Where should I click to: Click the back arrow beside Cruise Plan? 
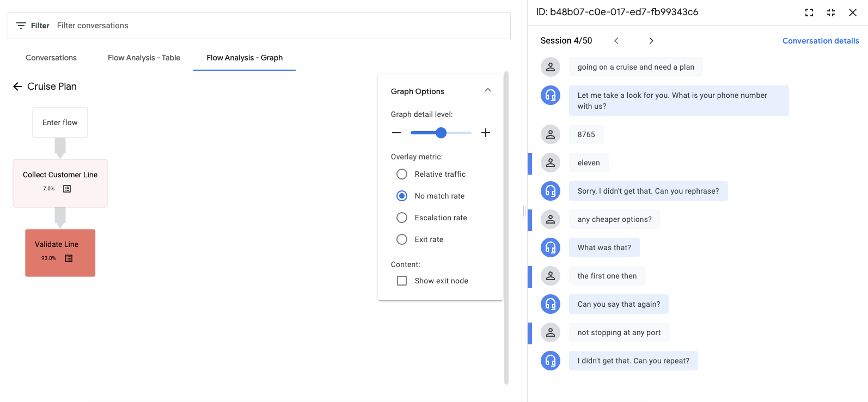(17, 86)
